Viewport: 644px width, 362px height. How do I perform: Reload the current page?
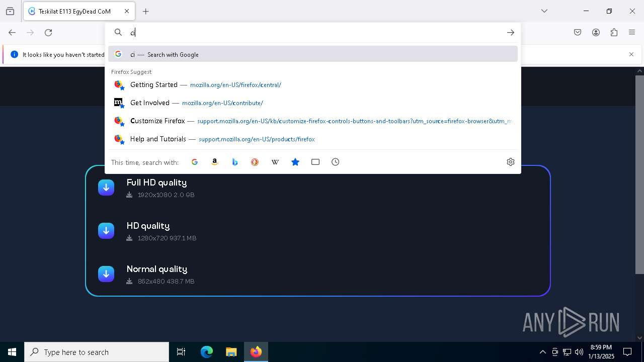[48, 32]
